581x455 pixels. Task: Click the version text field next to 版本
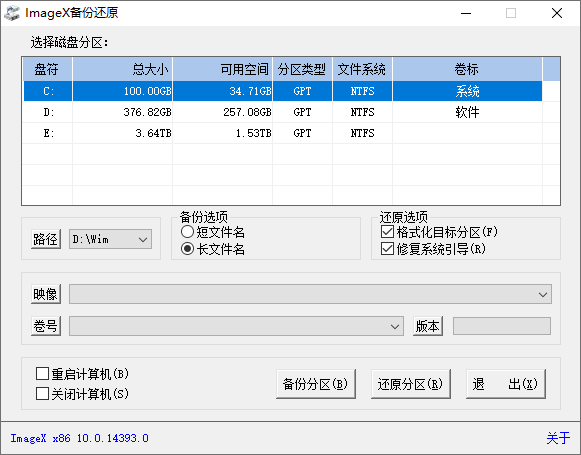502,326
